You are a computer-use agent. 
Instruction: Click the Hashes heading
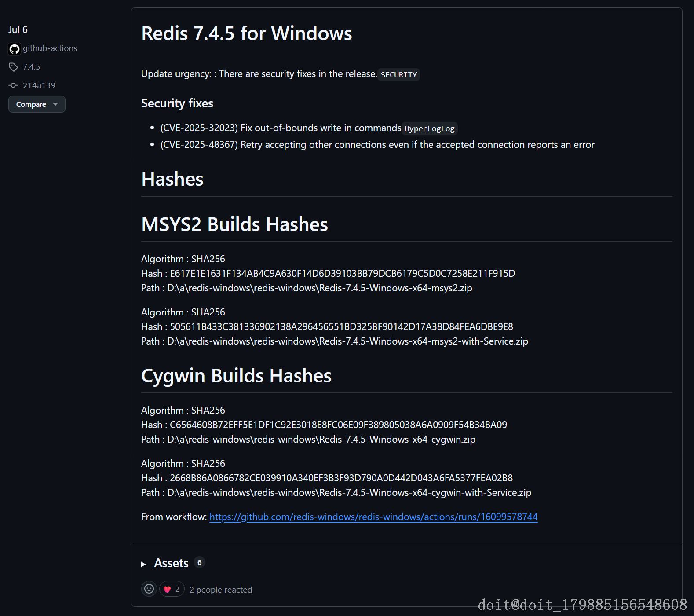tap(172, 179)
